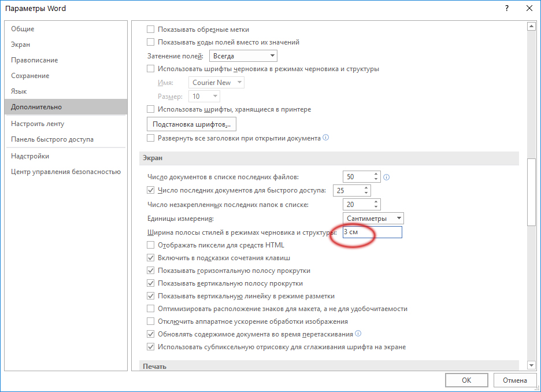Screen dimensions: 541x392
Task: Open draft font size dropdown showing 10
Action: (204, 97)
